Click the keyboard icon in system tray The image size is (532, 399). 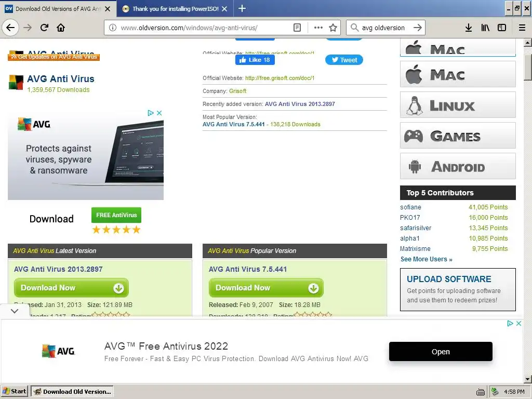481,392
